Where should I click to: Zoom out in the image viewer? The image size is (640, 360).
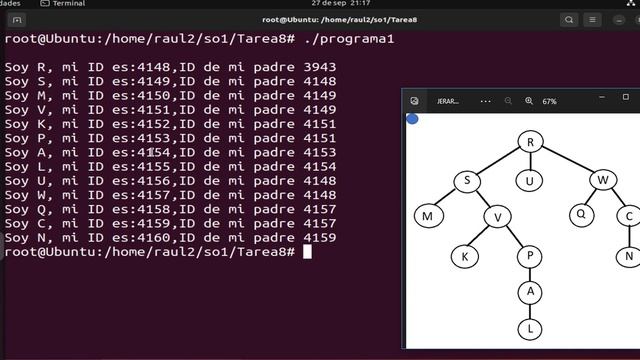click(508, 101)
